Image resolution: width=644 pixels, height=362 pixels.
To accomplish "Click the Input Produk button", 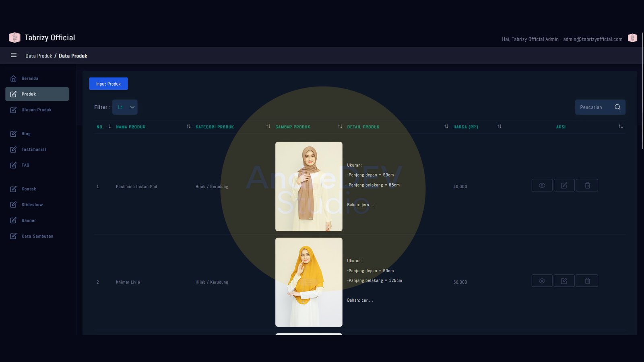I will click(x=108, y=84).
